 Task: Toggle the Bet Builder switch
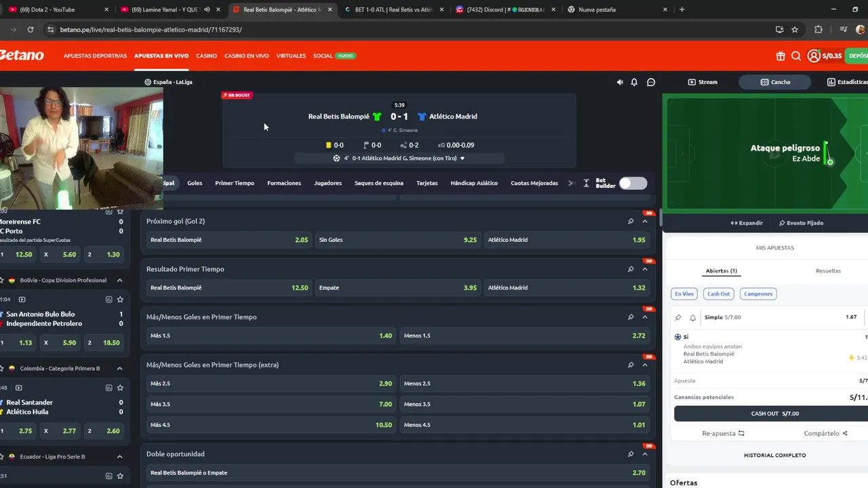pos(633,183)
